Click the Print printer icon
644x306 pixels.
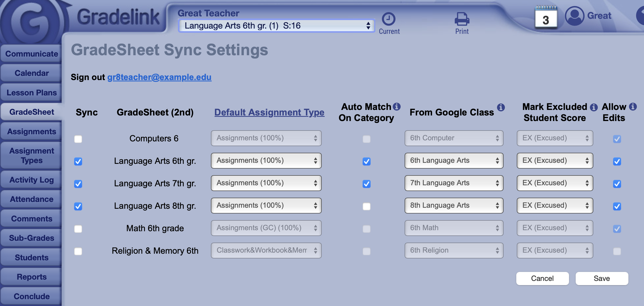462,19
